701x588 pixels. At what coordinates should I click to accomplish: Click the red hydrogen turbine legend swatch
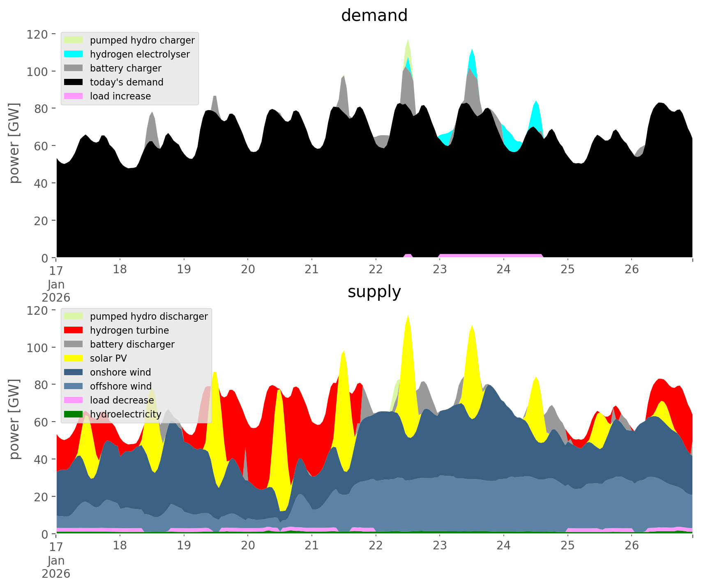74,330
